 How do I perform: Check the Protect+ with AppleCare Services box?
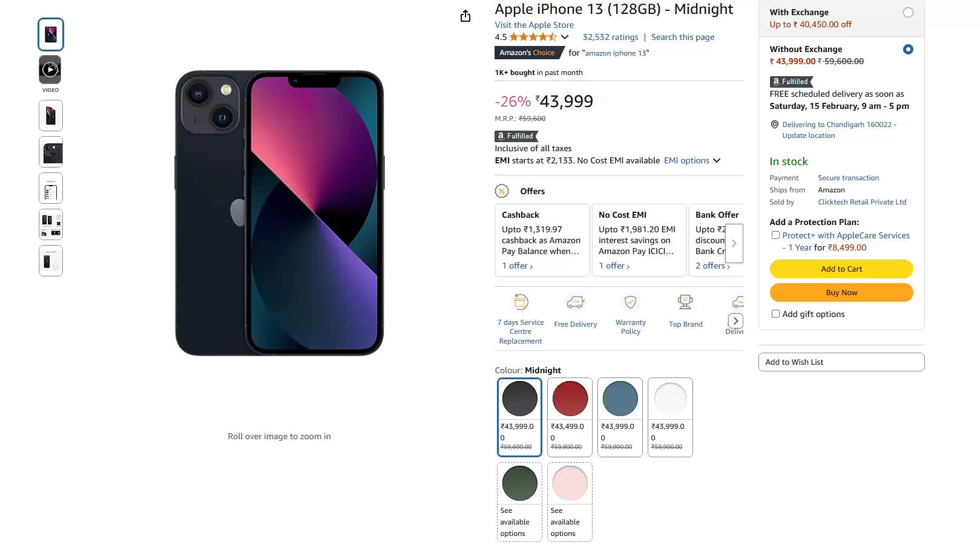coord(775,235)
